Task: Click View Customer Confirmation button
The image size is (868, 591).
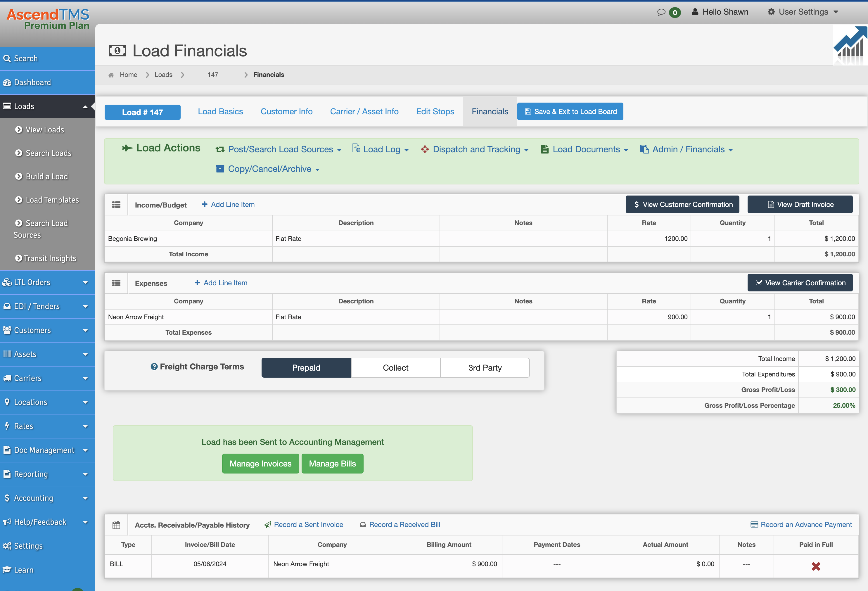Action: point(682,204)
